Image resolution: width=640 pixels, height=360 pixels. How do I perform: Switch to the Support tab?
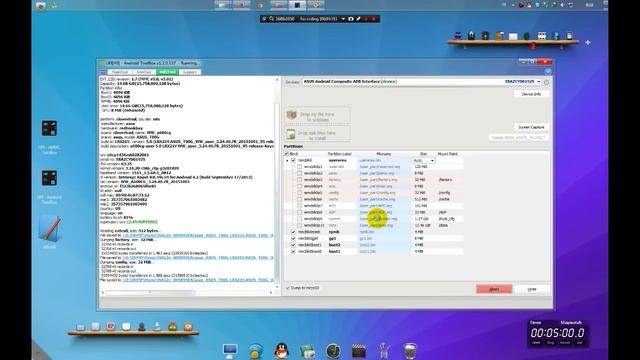pyautogui.click(x=189, y=72)
